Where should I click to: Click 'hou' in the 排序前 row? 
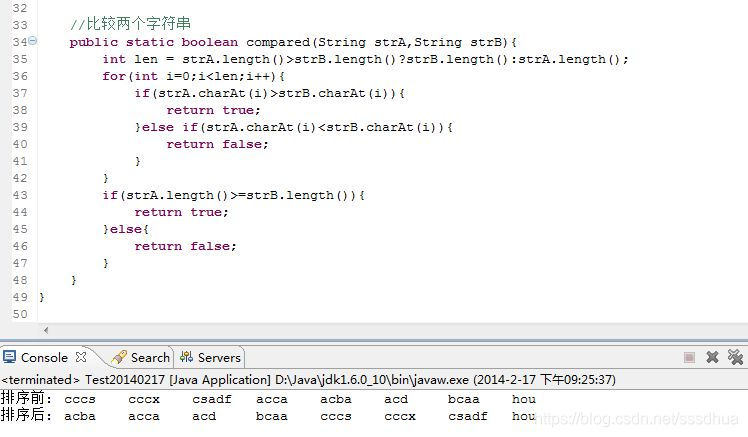[x=524, y=399]
